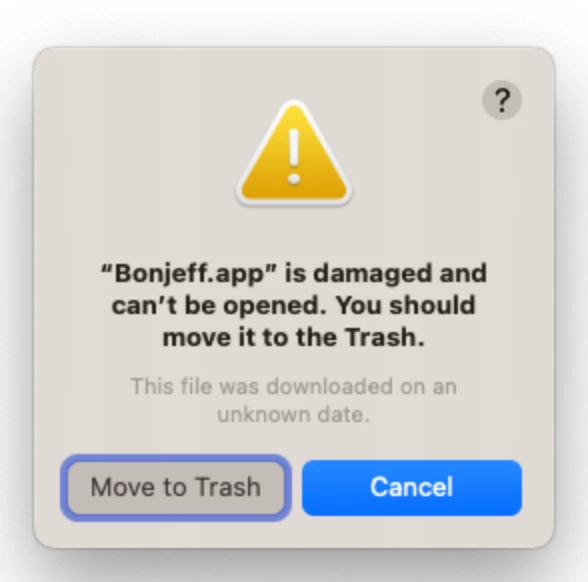Click the word "Trash" on the gray button
Image resolution: width=588 pixels, height=582 pixels.
228,488
